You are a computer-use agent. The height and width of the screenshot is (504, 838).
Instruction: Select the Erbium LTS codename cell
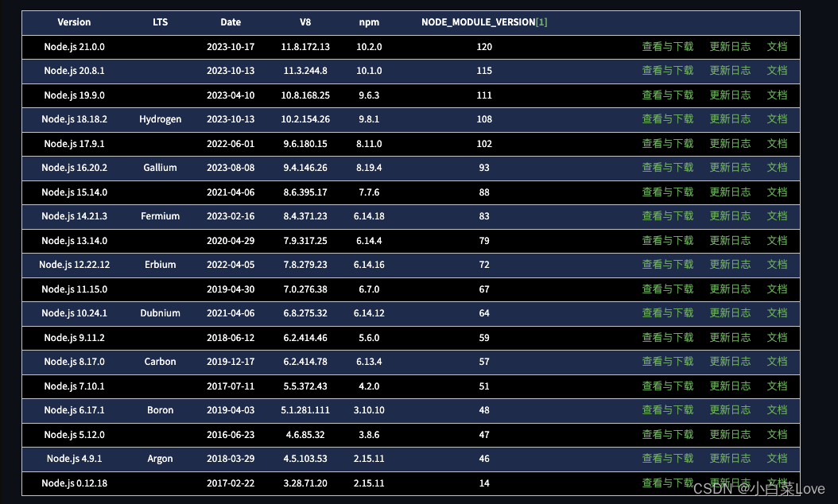coord(160,265)
